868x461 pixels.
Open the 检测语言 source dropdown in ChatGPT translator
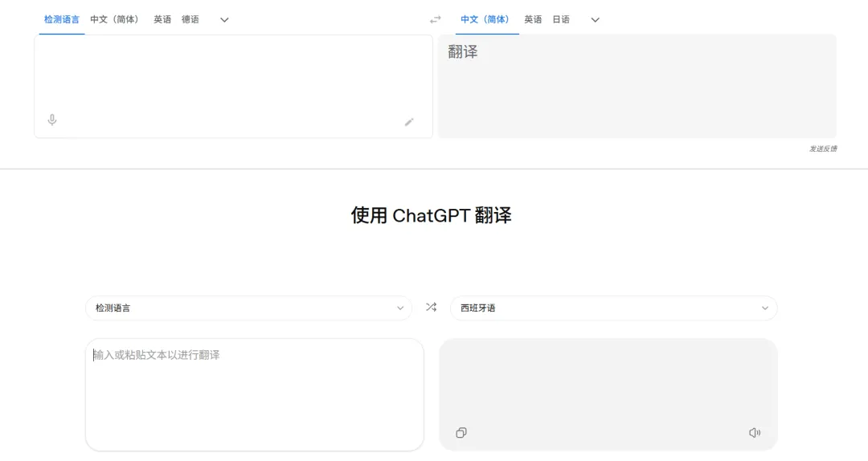pyautogui.click(x=248, y=308)
